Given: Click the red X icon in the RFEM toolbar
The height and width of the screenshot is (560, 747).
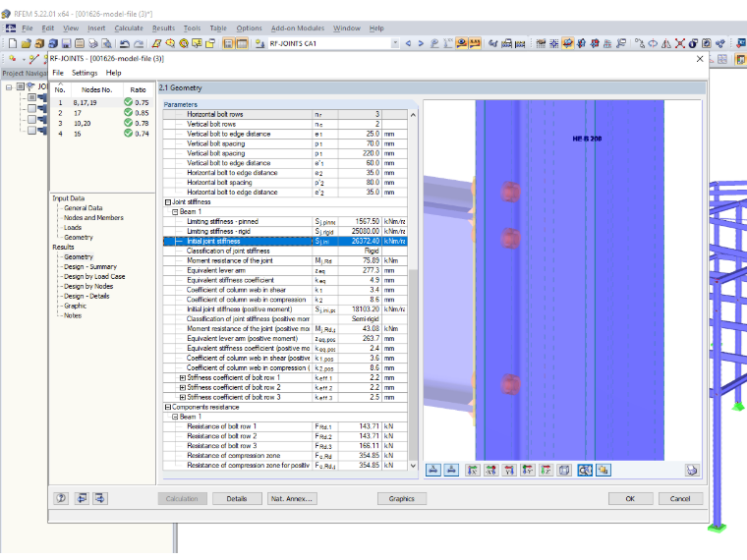Looking at the screenshot, I should (680, 43).
